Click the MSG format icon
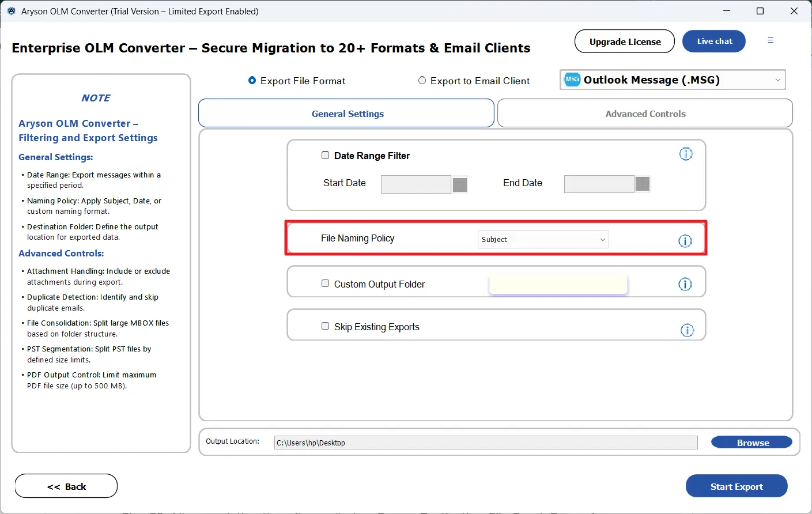The image size is (812, 514). click(572, 80)
